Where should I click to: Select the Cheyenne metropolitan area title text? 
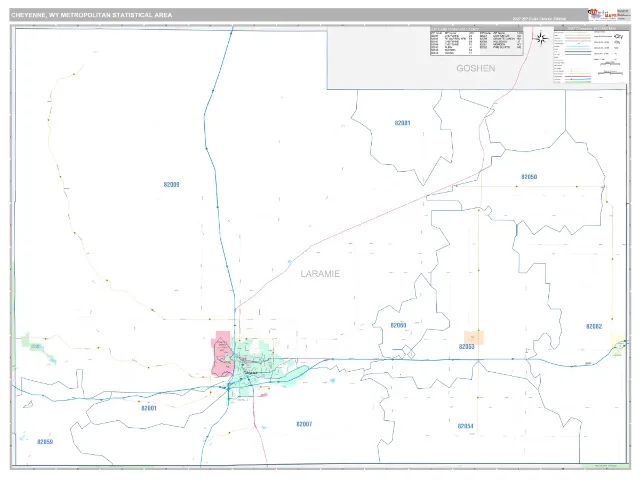pyautogui.click(x=91, y=15)
